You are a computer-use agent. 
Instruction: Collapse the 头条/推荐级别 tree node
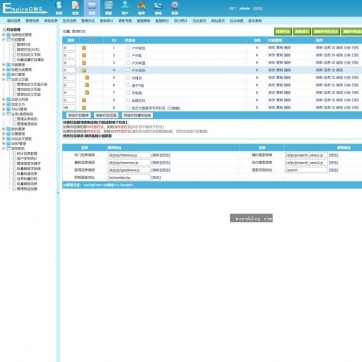coord(4,114)
